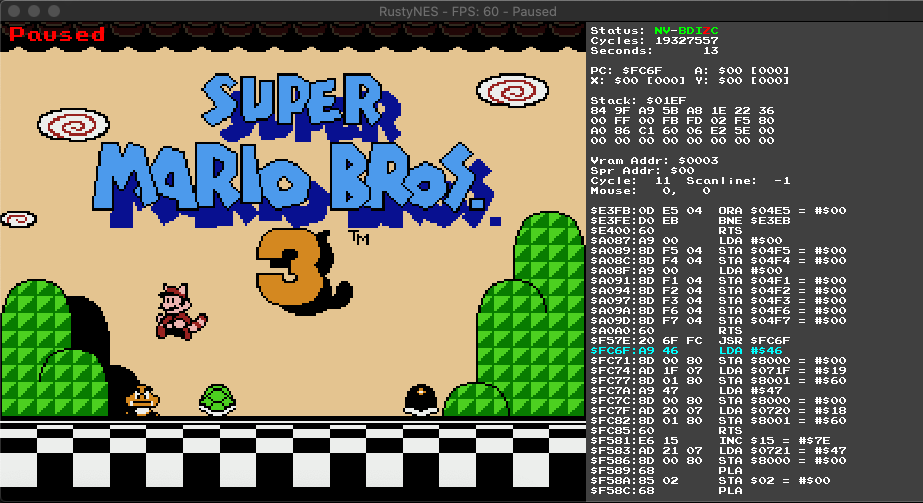Click disassembly line $F589 PLA
The image size is (923, 503).
click(x=666, y=471)
